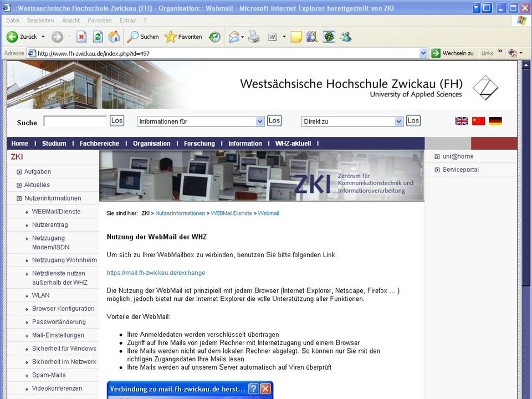Image resolution: width=532 pixels, height=399 pixels.
Task: Click the Windows flag logo throbber
Action: tap(521, 21)
